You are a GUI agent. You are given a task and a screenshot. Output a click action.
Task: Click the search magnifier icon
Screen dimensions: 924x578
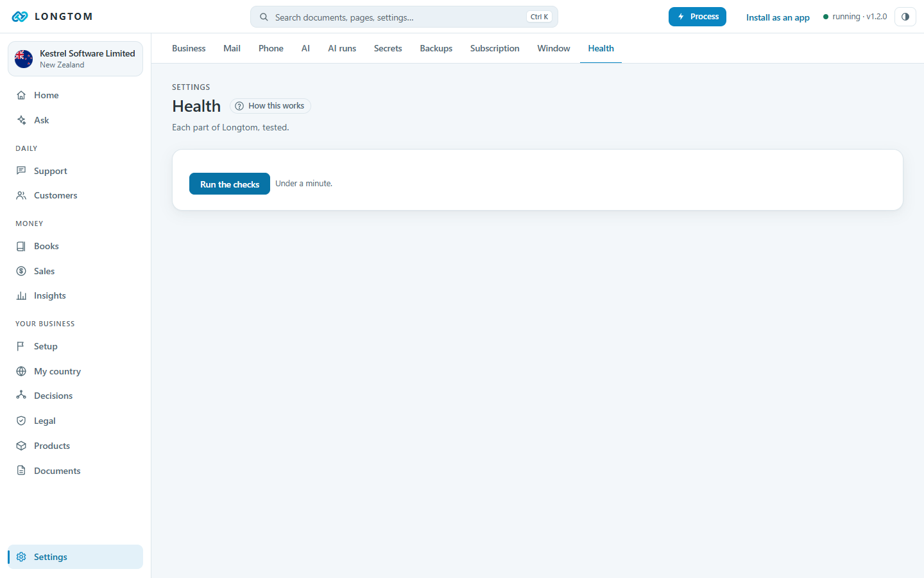(x=264, y=17)
